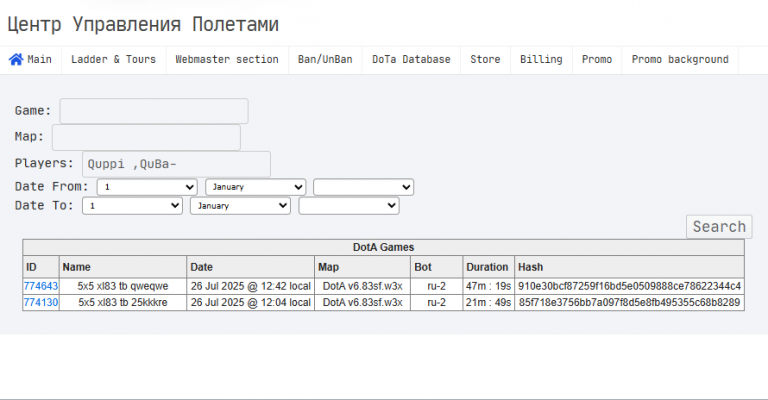Screen dimensions: 768x400
Task: Click the Map column header
Action: 362,267
